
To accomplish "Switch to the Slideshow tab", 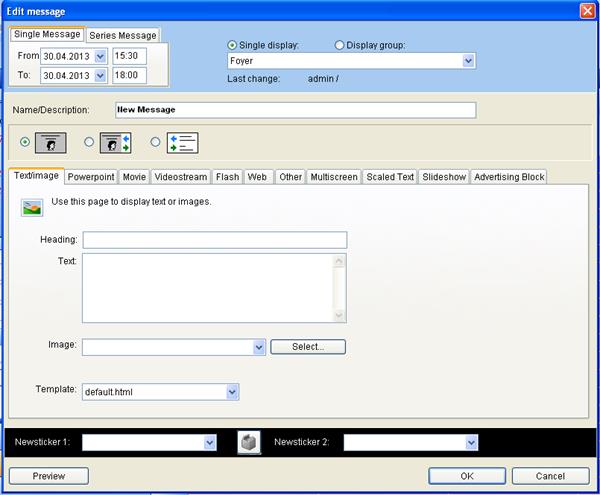I will click(x=444, y=177).
